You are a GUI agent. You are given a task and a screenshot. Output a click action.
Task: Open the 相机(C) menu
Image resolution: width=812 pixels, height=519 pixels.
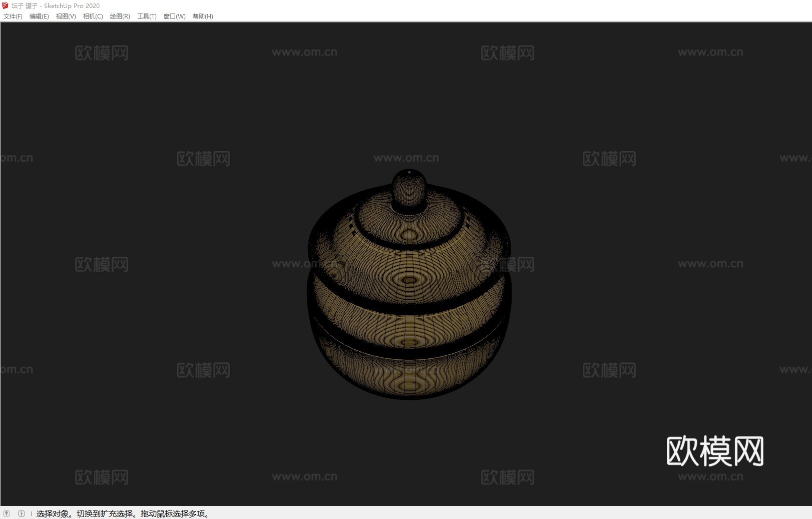(93, 17)
